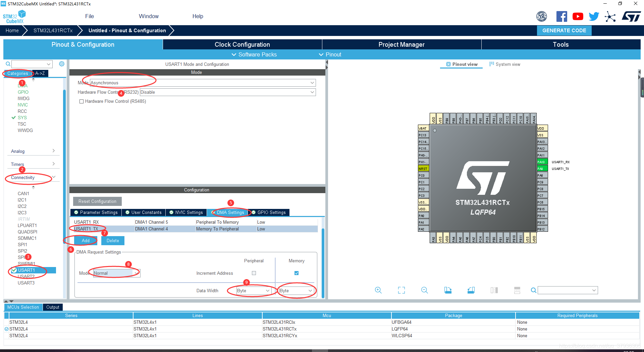Viewport: 644px width, 352px height.
Task: Select the PB12 pin on chip
Action: [542, 229]
